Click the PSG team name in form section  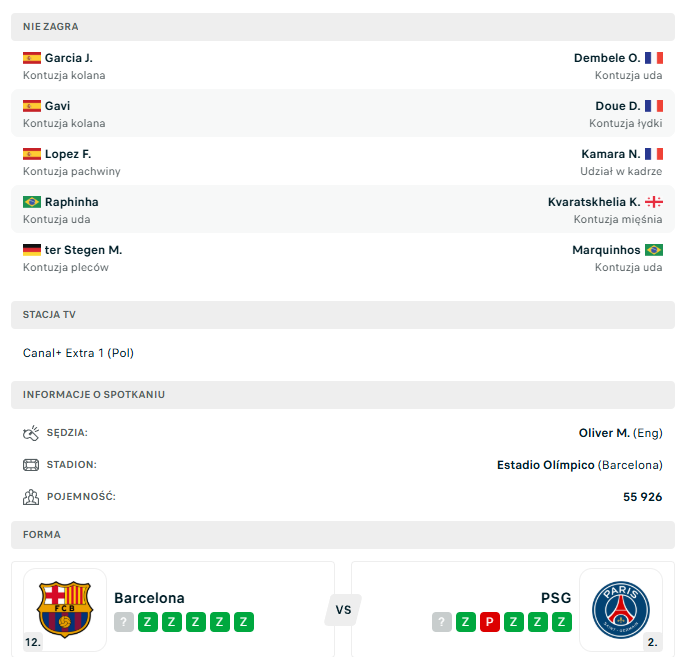click(556, 598)
